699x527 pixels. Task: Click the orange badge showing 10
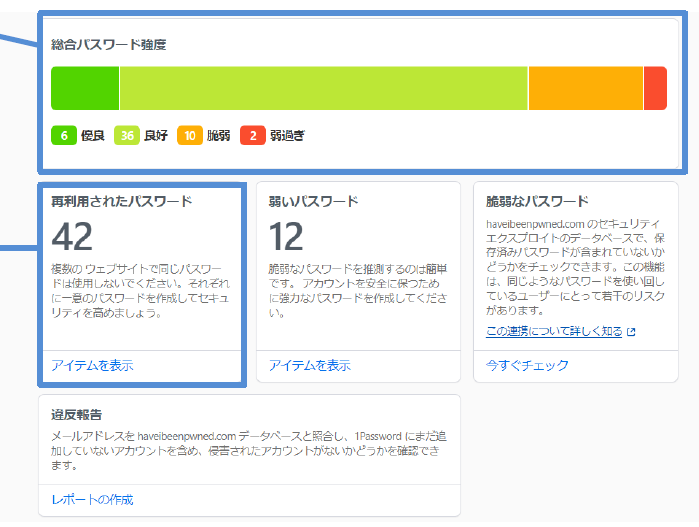(190, 136)
